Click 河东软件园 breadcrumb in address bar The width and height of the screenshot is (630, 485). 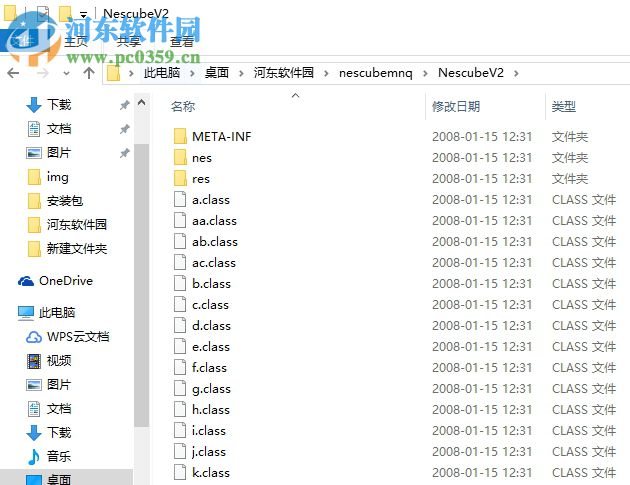[x=284, y=73]
